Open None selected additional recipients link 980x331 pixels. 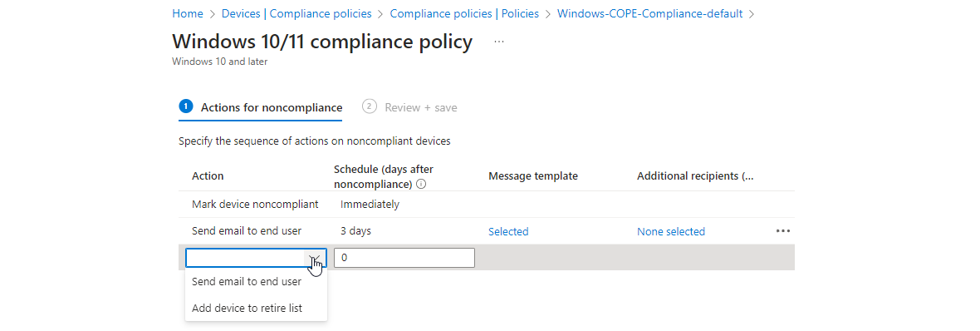[x=670, y=231]
